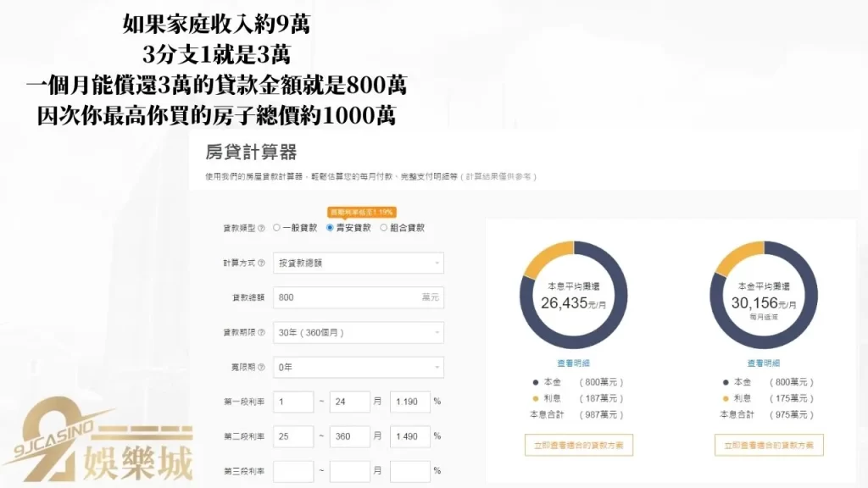Select the 一般貸款 radio button
This screenshot has height=488, width=868.
tap(277, 226)
